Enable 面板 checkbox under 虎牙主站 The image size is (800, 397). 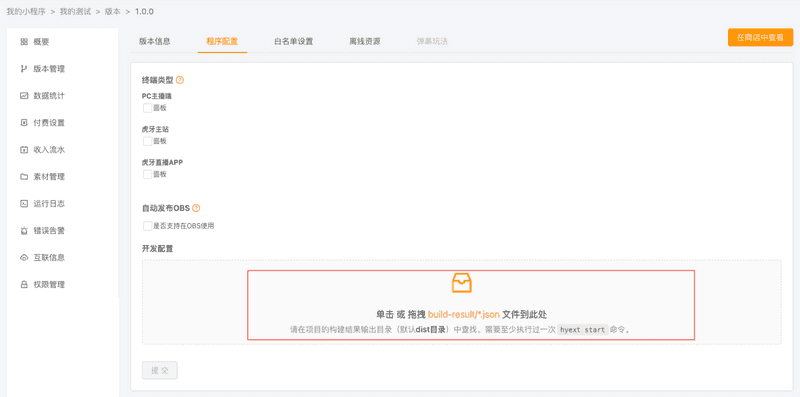147,141
